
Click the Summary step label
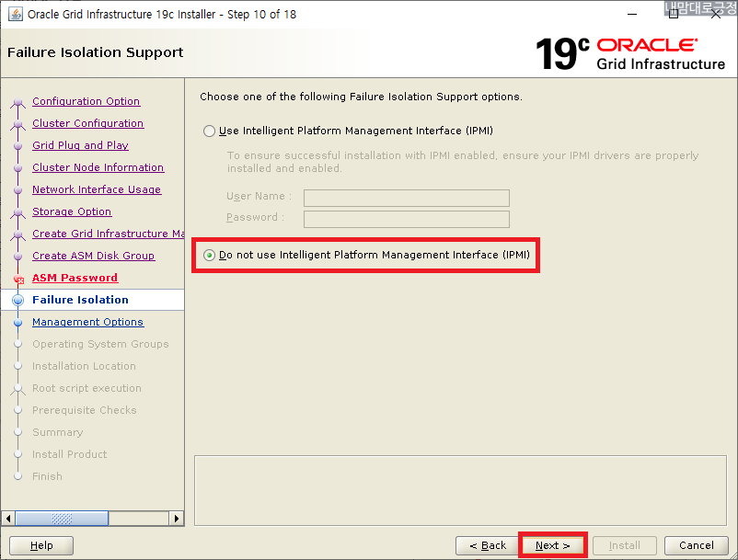click(x=57, y=432)
